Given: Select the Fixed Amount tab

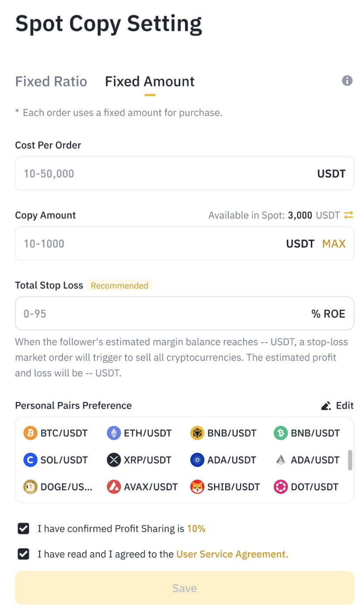Looking at the screenshot, I should pyautogui.click(x=150, y=82).
